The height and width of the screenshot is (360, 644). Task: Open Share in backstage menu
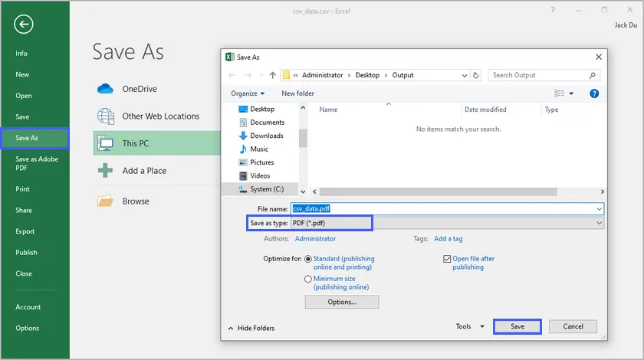pyautogui.click(x=24, y=210)
